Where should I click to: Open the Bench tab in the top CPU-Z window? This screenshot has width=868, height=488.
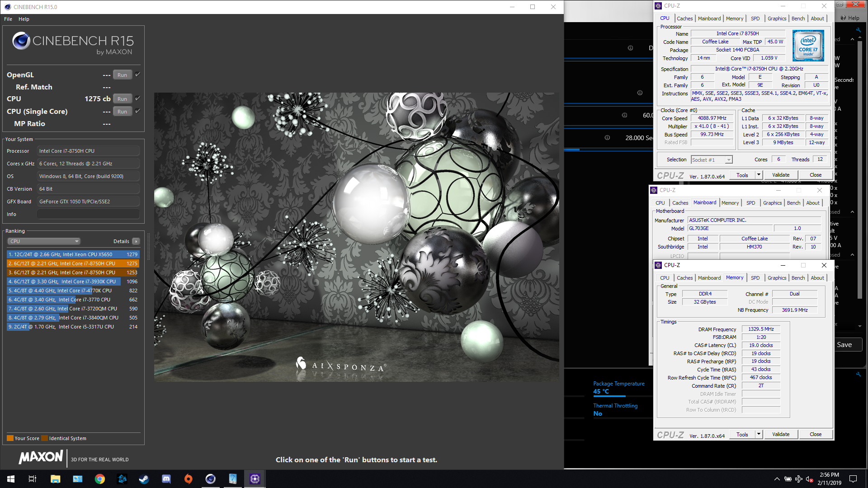[798, 19]
